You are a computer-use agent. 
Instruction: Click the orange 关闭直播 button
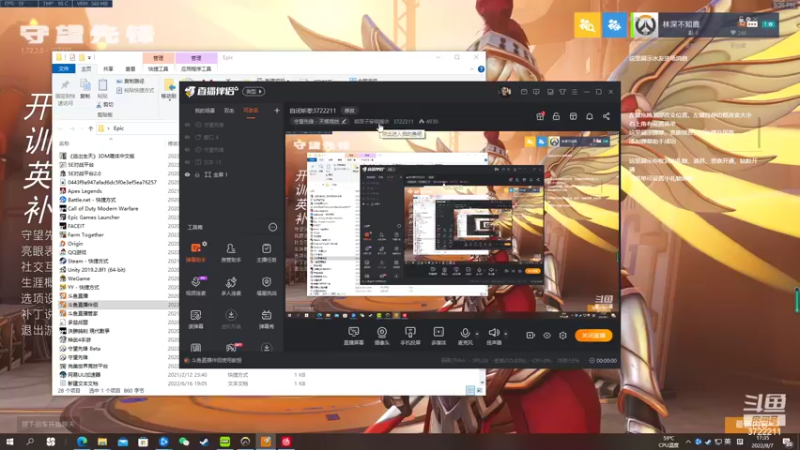(593, 335)
